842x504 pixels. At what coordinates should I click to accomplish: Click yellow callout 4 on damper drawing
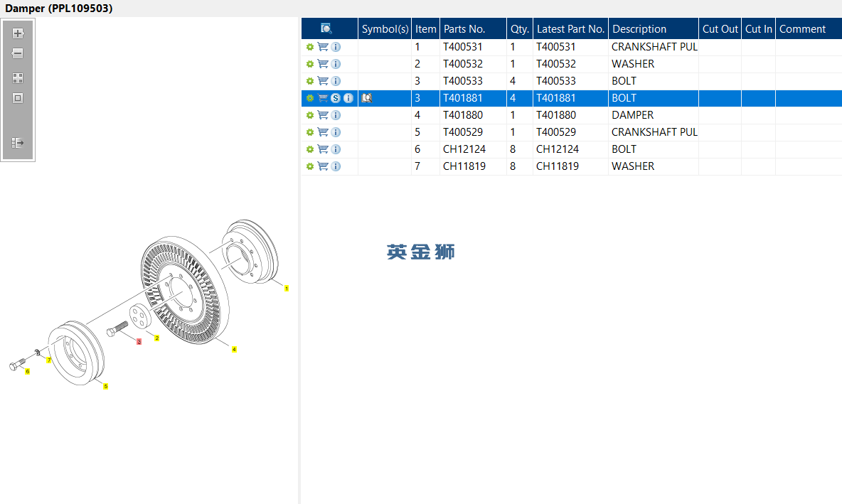234,350
